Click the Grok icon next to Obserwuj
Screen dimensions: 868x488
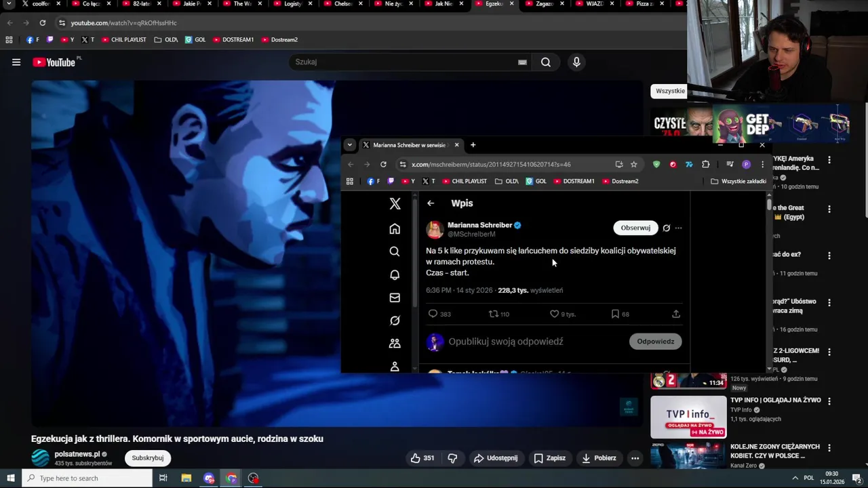click(x=667, y=228)
